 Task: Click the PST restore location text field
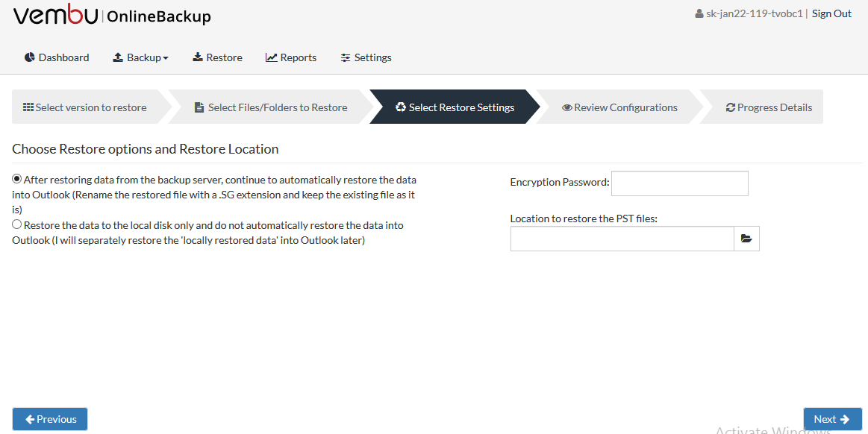coord(622,239)
